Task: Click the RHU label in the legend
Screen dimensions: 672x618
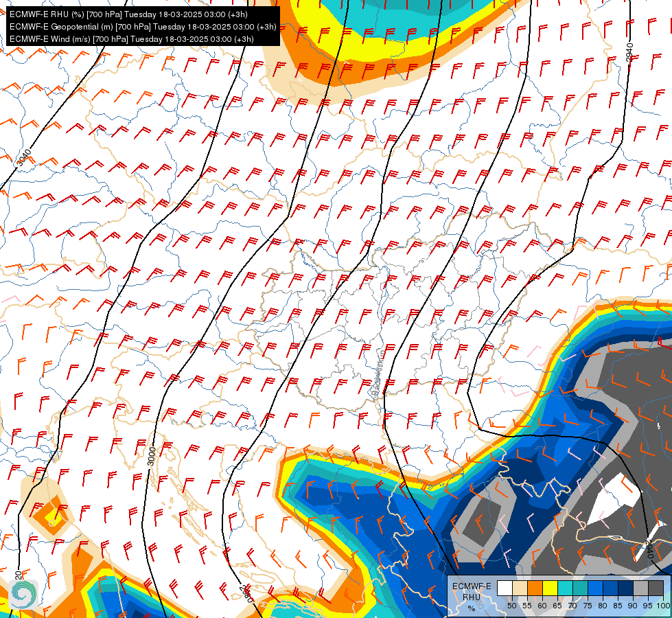Action: click(x=472, y=597)
